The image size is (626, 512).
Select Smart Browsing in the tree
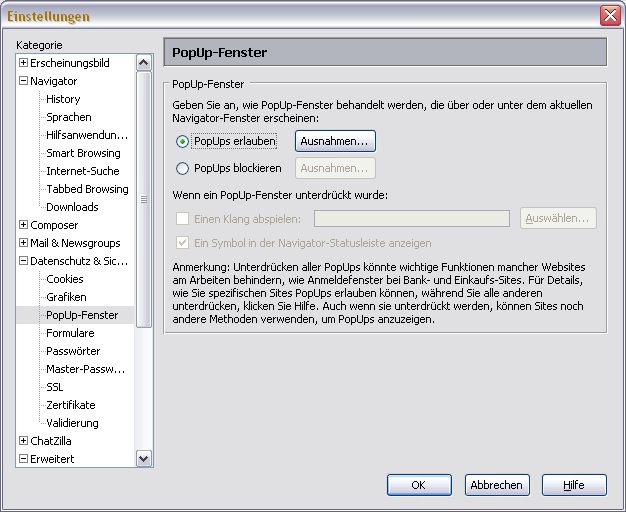click(x=83, y=153)
